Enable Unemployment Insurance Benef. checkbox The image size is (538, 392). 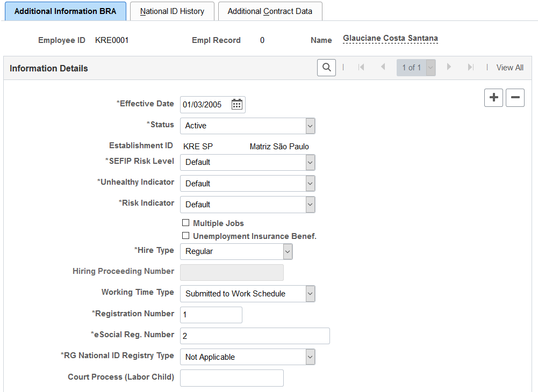[185, 236]
